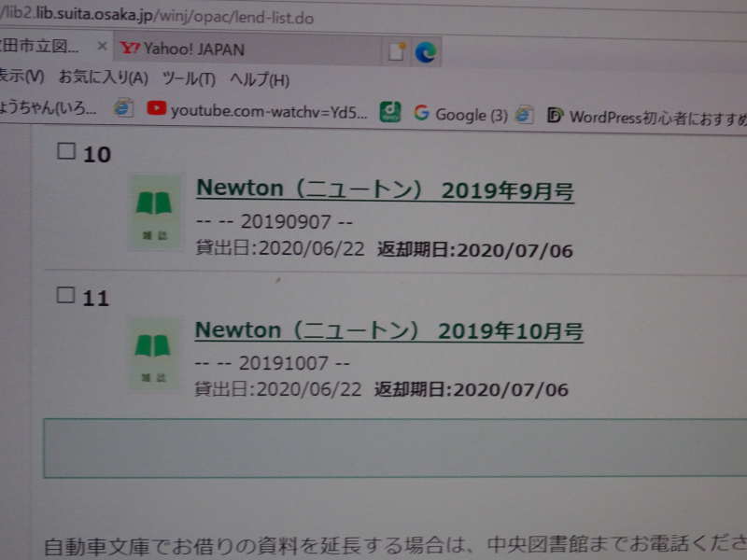Click the YouTube favicon in the favorites bar
The width and height of the screenshot is (747, 560).
point(156,108)
